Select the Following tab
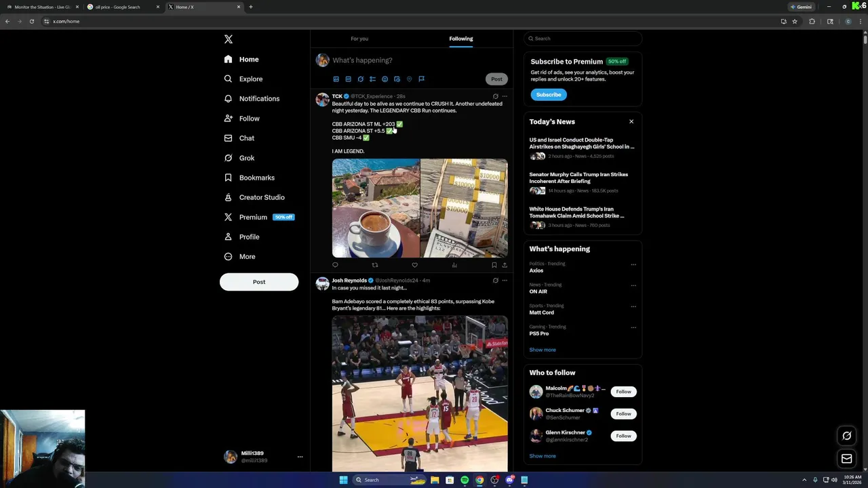 coord(461,39)
